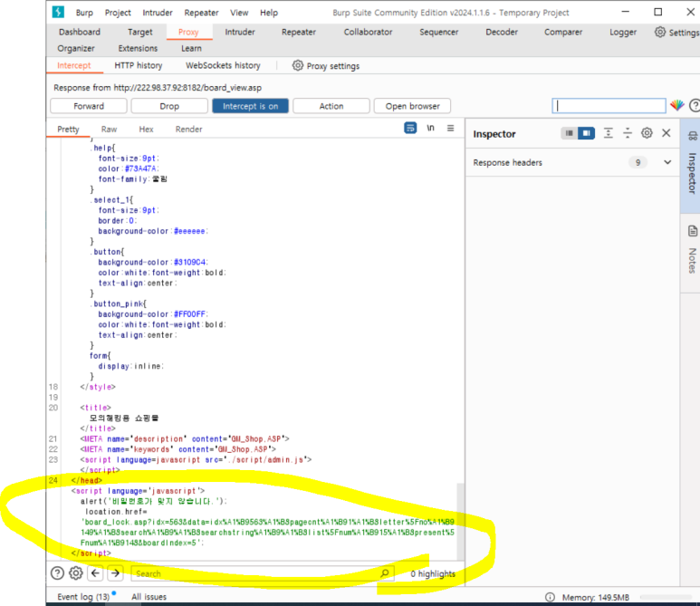Open the Repeater menu in menu bar
The height and width of the screenshot is (606, 700).
(201, 13)
